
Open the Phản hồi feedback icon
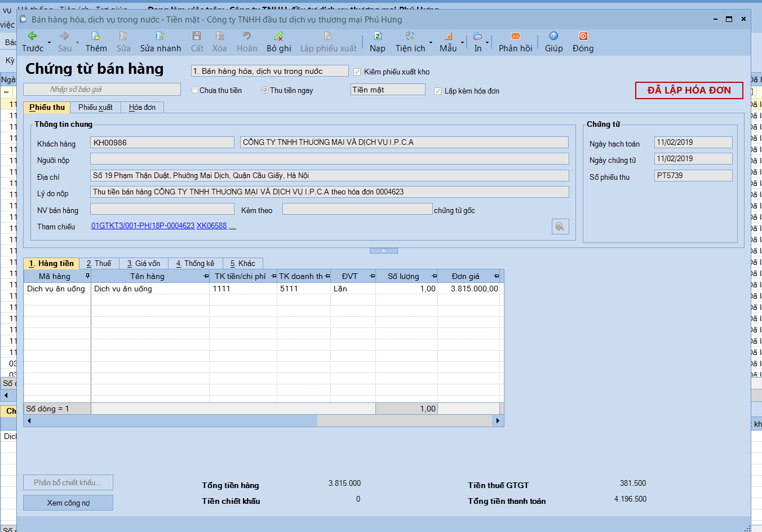(x=515, y=36)
